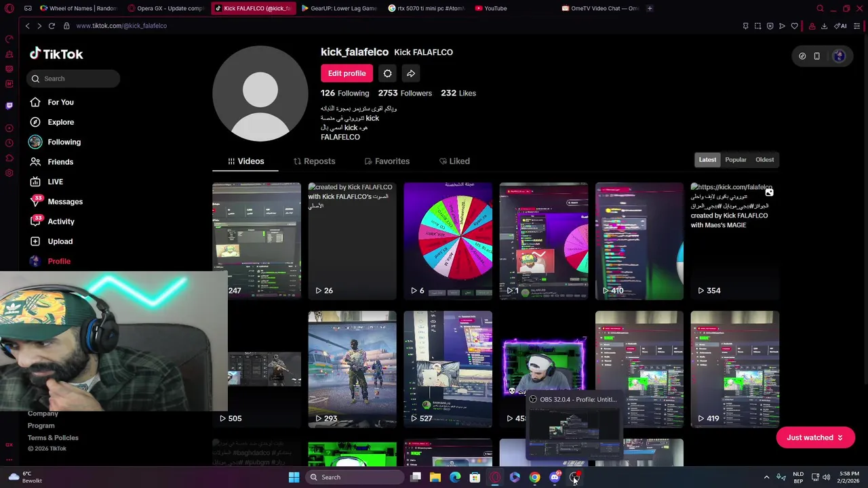
Task: View the 2753 Followers list
Action: (405, 93)
